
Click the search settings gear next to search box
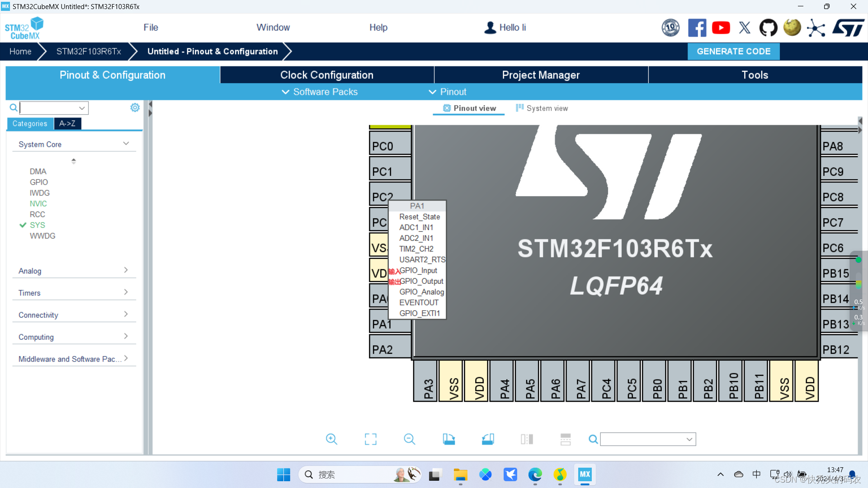point(134,108)
